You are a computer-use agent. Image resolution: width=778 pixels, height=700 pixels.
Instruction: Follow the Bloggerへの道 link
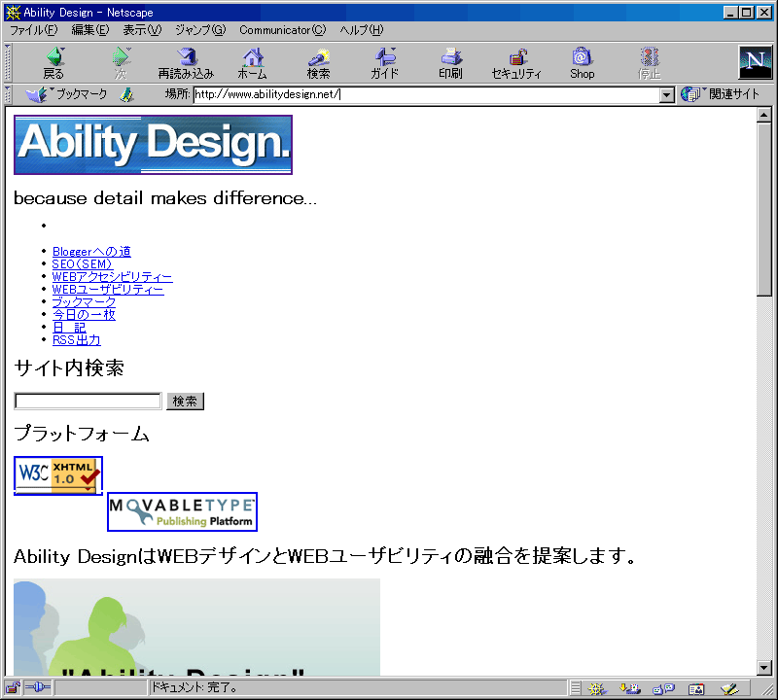91,252
